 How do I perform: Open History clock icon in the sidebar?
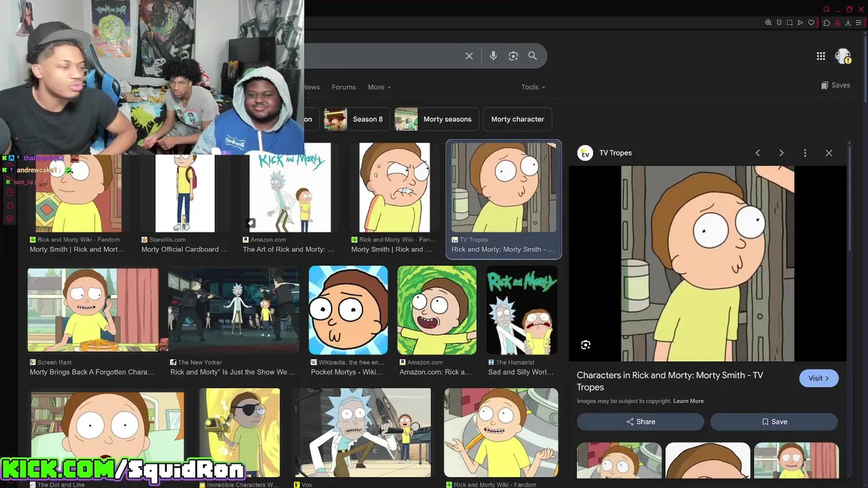click(9, 193)
